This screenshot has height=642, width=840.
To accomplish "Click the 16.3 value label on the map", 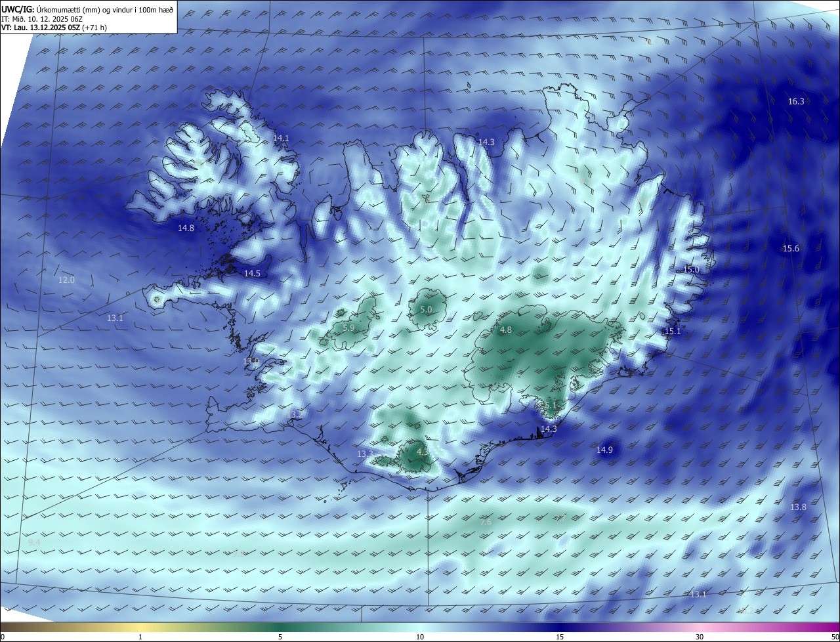I will (796, 101).
